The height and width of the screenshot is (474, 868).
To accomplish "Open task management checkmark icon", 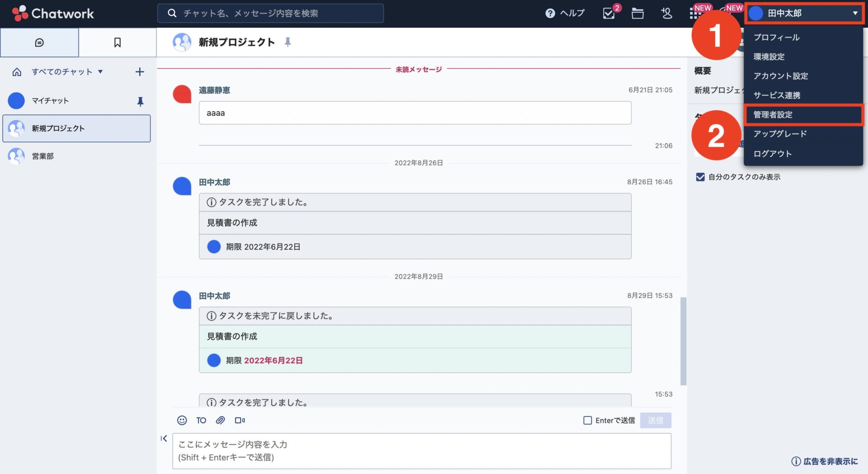I will [609, 14].
